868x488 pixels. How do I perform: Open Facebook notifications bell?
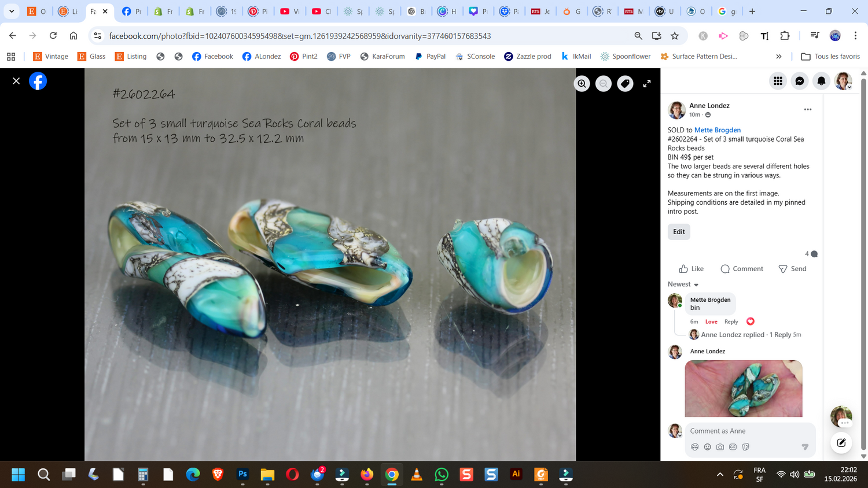[x=821, y=81]
